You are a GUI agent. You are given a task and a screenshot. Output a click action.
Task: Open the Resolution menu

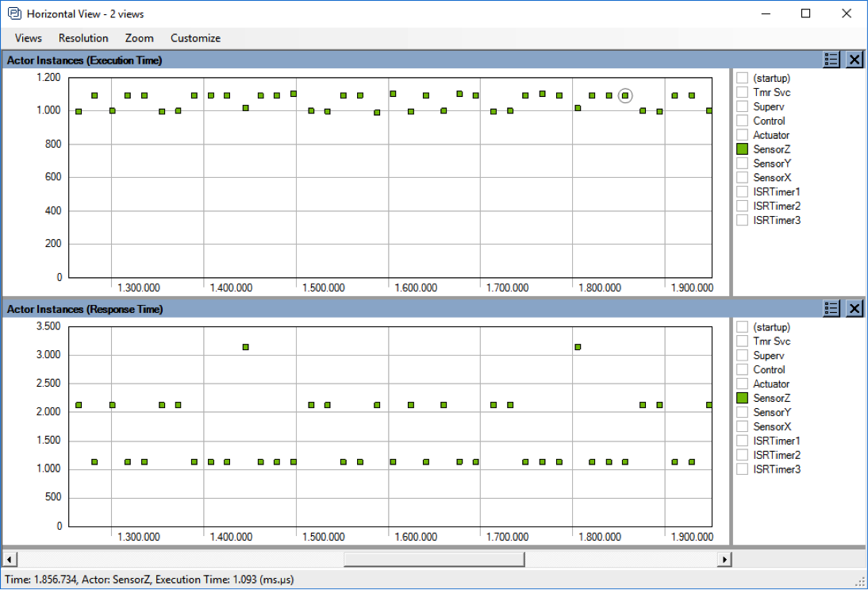coord(83,38)
